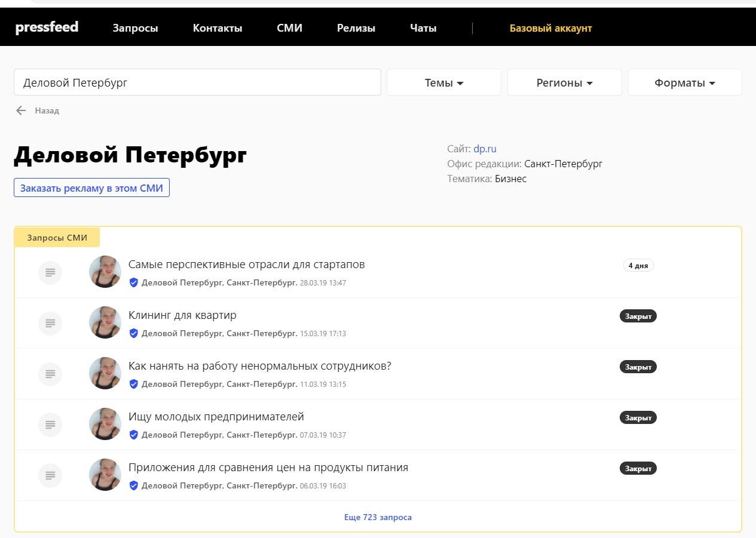Screen dimensions: 756x538
Task: Click 'Еще 723 запроса' link
Action: tap(378, 517)
